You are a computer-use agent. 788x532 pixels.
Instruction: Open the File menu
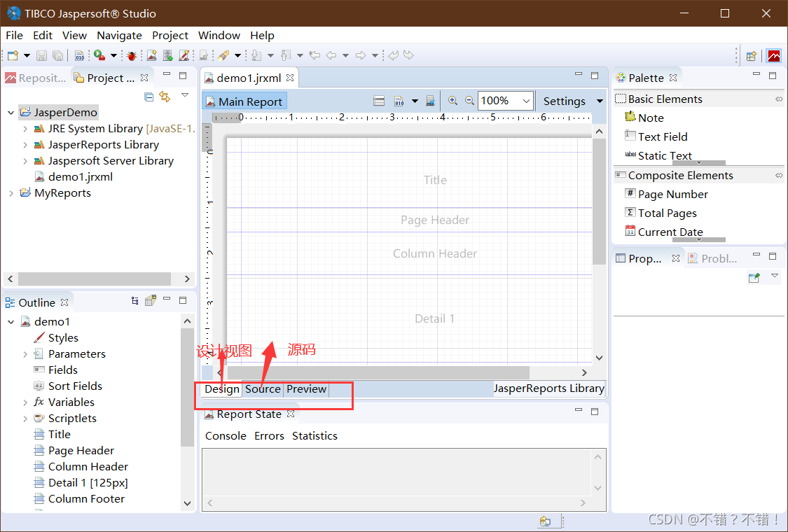tap(14, 35)
